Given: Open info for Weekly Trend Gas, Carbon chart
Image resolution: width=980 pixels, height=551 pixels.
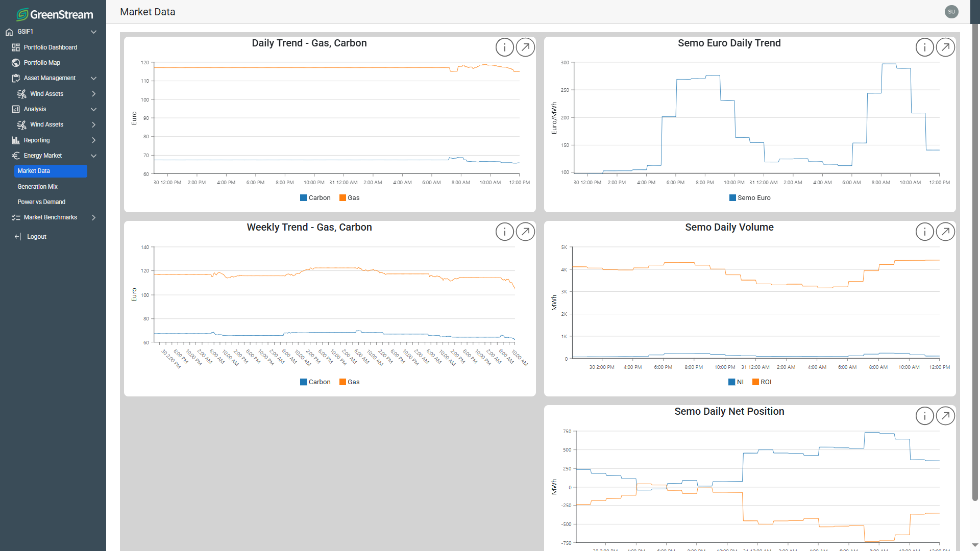Looking at the screenshot, I should pos(504,232).
